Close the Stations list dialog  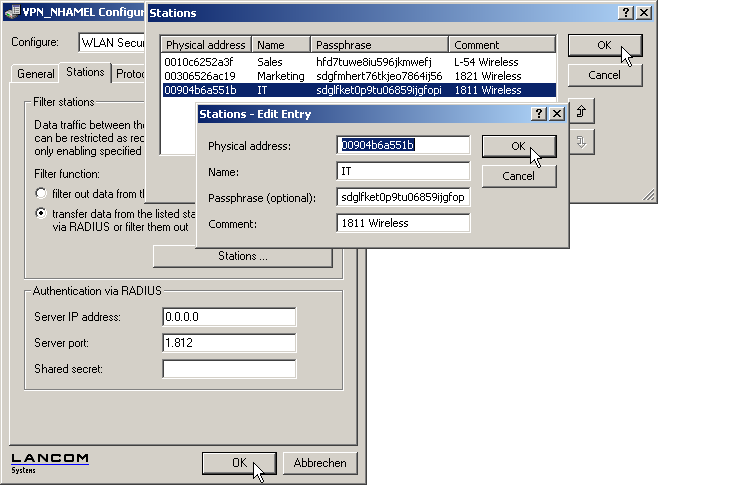(644, 13)
